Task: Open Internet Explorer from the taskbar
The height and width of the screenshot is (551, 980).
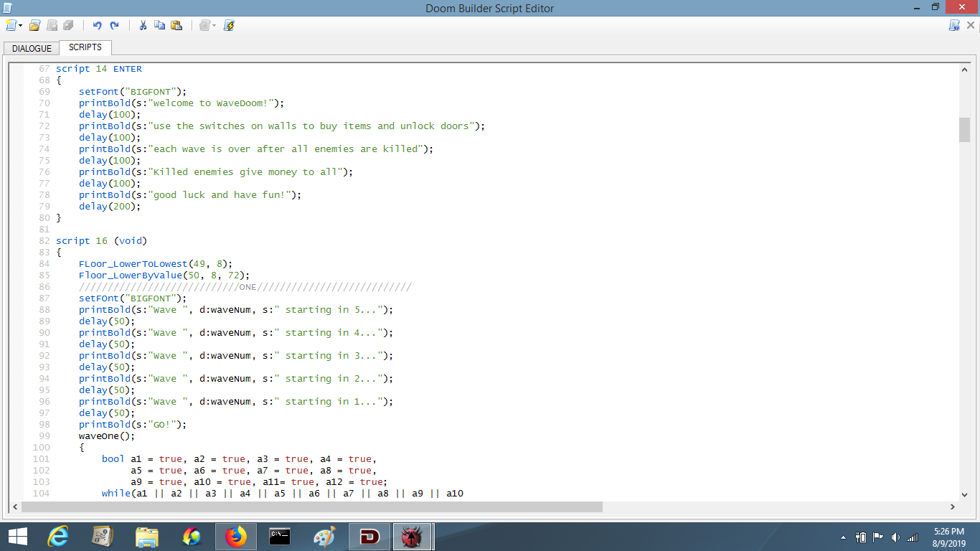Action: click(x=58, y=537)
